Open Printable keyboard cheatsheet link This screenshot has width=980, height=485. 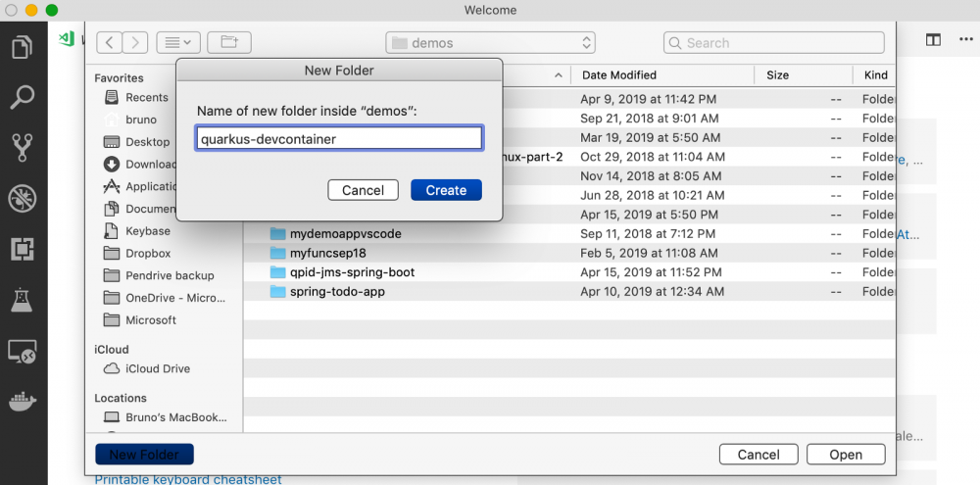[188, 479]
